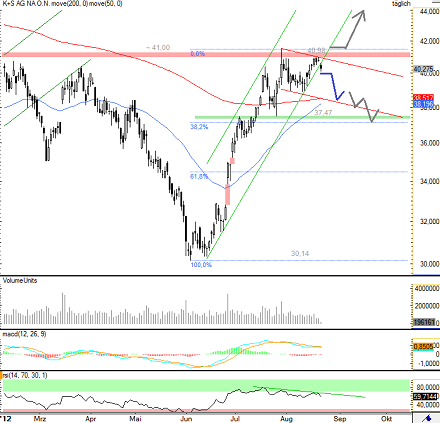The height and width of the screenshot is (423, 440).
Task: Click the 40,0000 RSI axis label
Action: click(x=428, y=405)
